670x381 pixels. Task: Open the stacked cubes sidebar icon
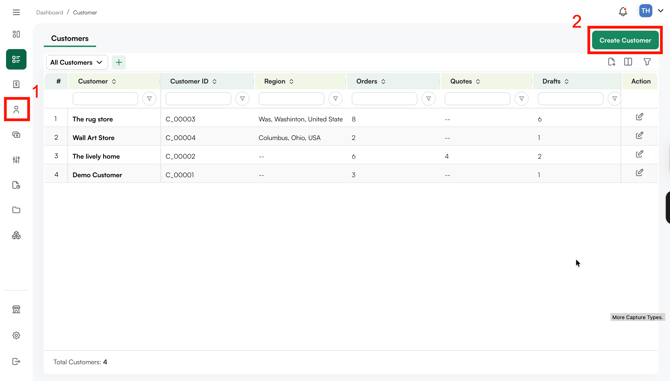[x=16, y=235]
